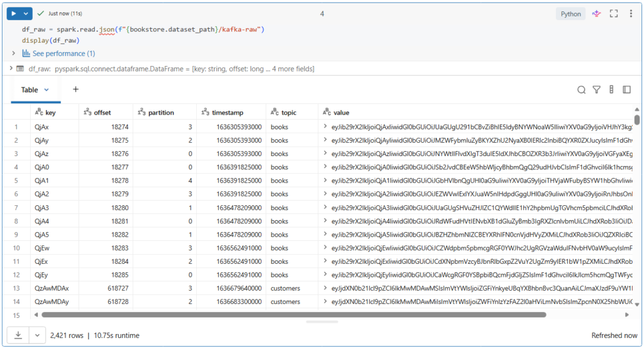Screen dimensions: 644x348
Task: Add a new visualization with the plus icon
Action: (x=75, y=89)
